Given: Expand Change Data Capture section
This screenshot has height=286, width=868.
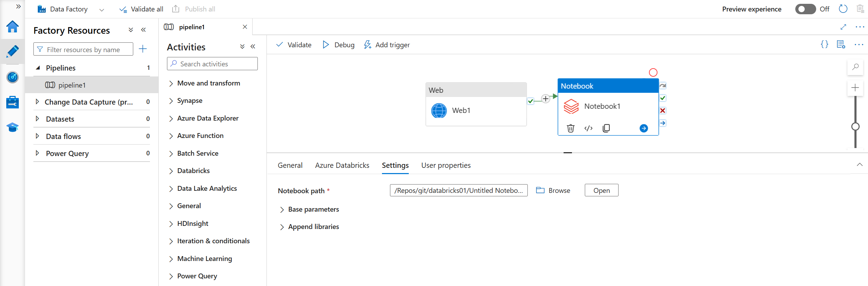Looking at the screenshot, I should pyautogui.click(x=38, y=102).
